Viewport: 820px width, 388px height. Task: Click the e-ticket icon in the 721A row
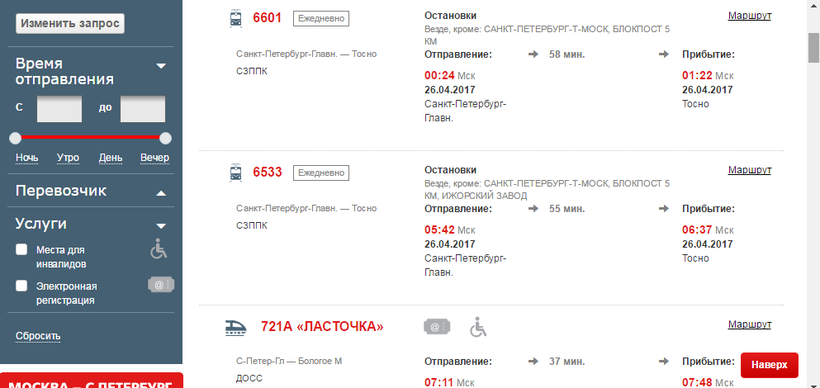pos(437,327)
